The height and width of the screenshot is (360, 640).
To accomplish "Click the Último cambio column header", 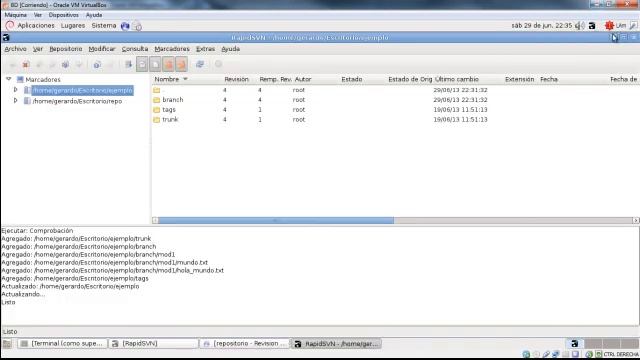I will pyautogui.click(x=457, y=79).
